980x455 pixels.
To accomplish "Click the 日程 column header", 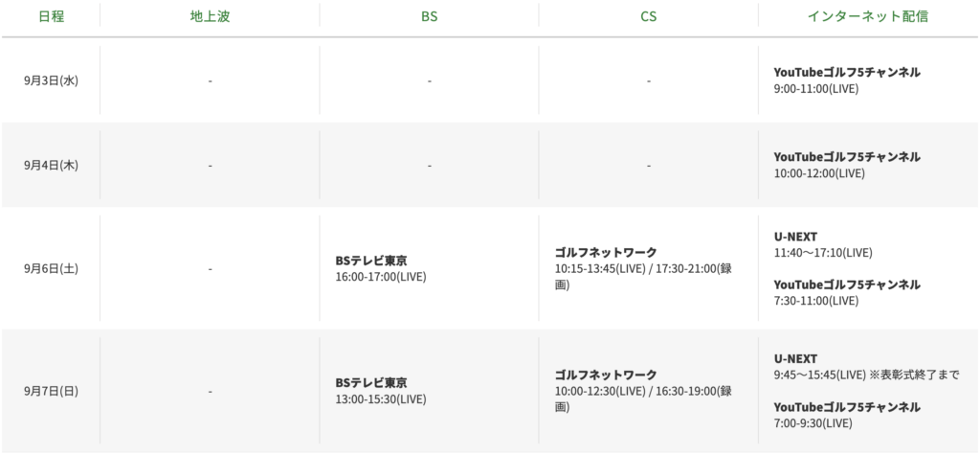I will (x=51, y=16).
